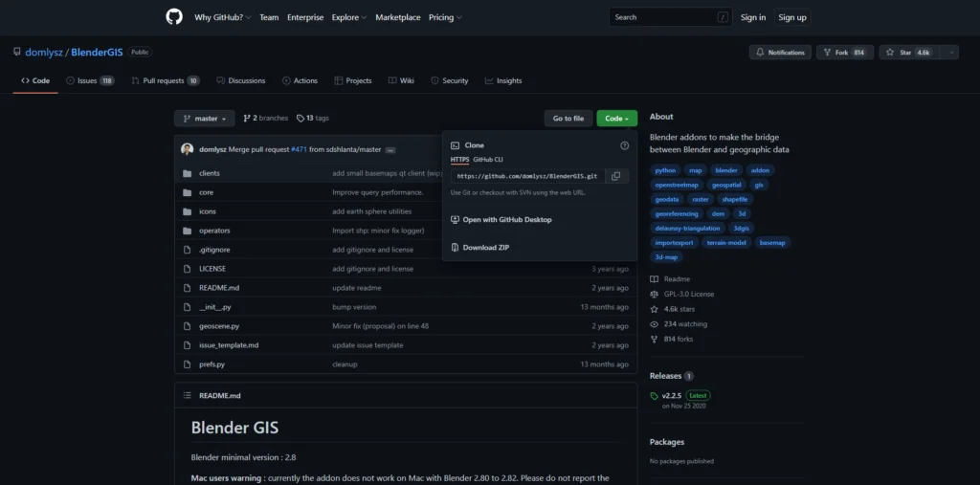Switch to the Issues tab
This screenshot has width=980, height=485.
(x=90, y=80)
